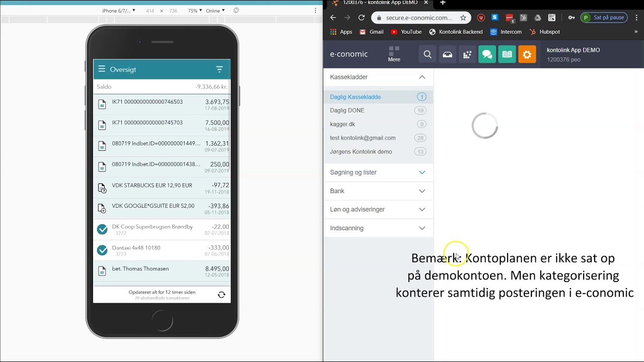Open transaction IK71 ending 746503
This screenshot has height=362, width=644.
pyautogui.click(x=162, y=105)
